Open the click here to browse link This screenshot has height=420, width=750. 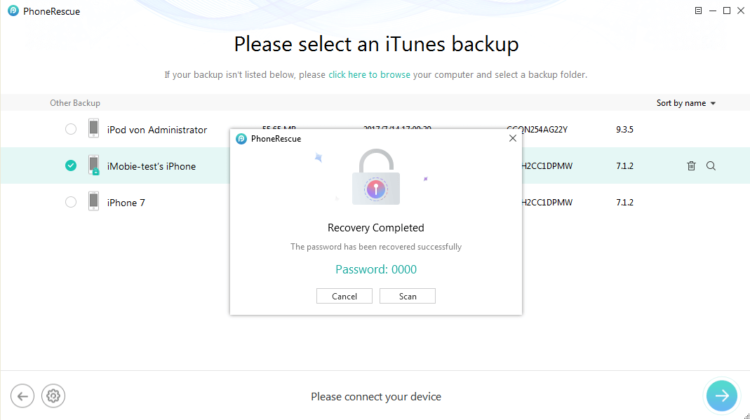pos(369,75)
